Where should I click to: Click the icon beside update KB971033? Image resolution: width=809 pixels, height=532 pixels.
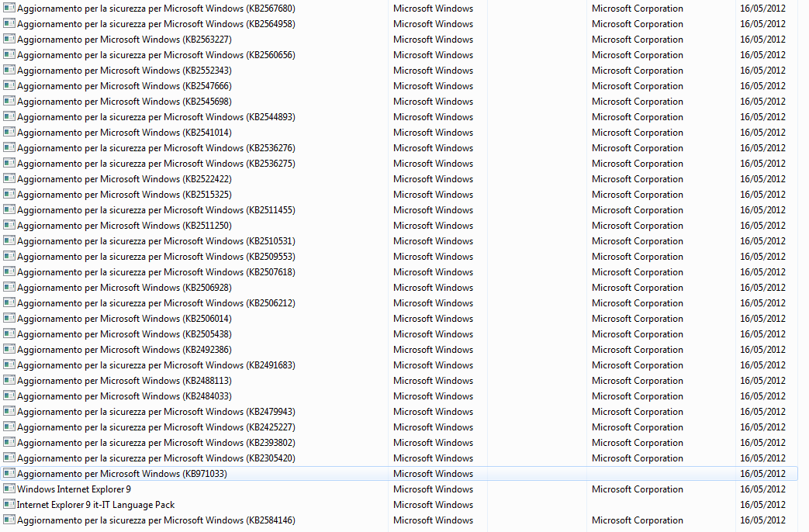click(9, 472)
